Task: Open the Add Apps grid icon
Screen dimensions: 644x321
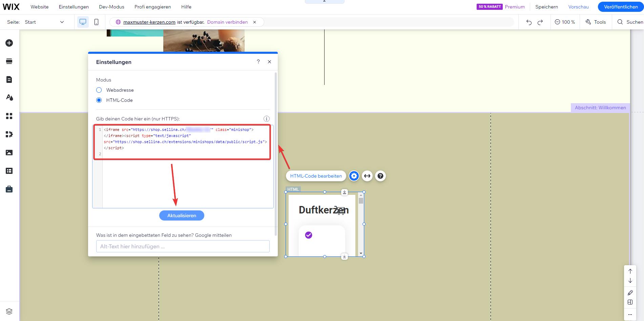Action: (x=9, y=116)
